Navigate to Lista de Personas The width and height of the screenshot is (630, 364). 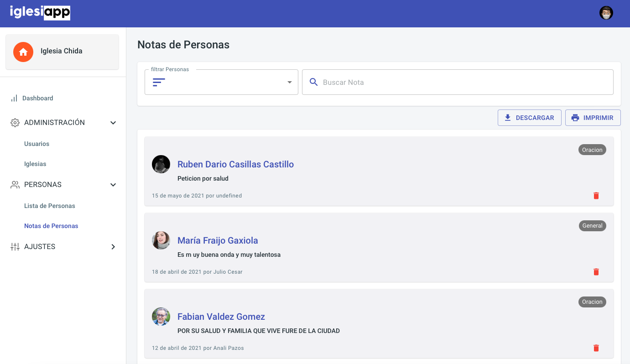50,206
